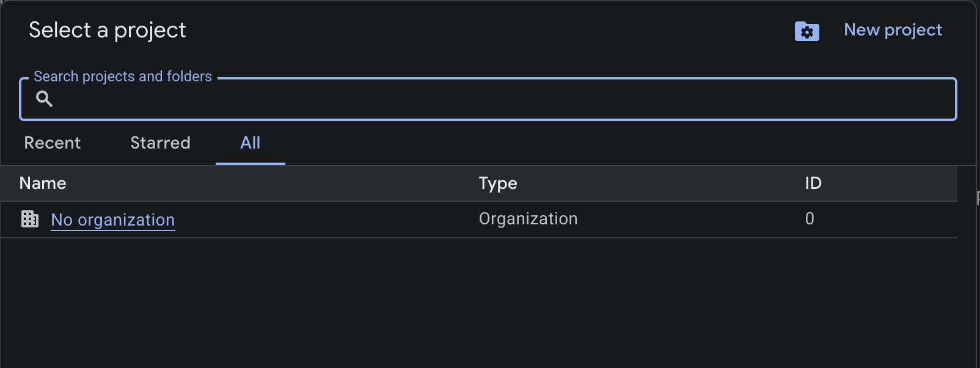
Task: Click the Select a project dialog title
Action: (x=107, y=29)
